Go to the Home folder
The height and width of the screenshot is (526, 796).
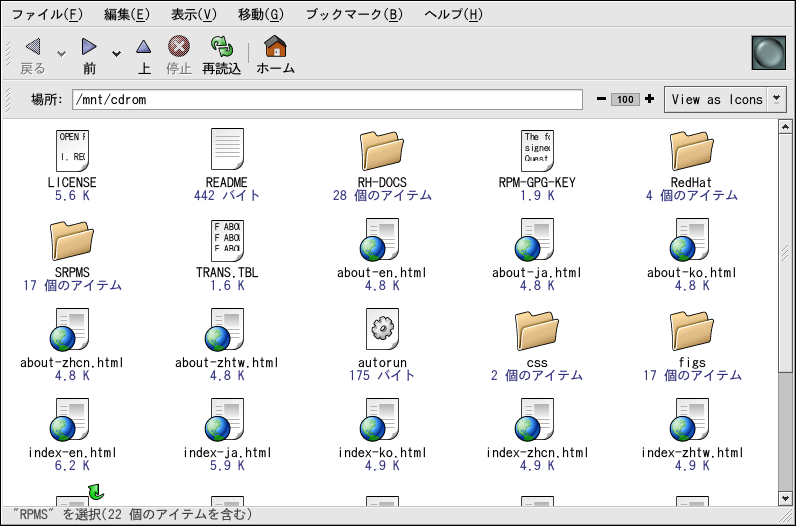(275, 48)
